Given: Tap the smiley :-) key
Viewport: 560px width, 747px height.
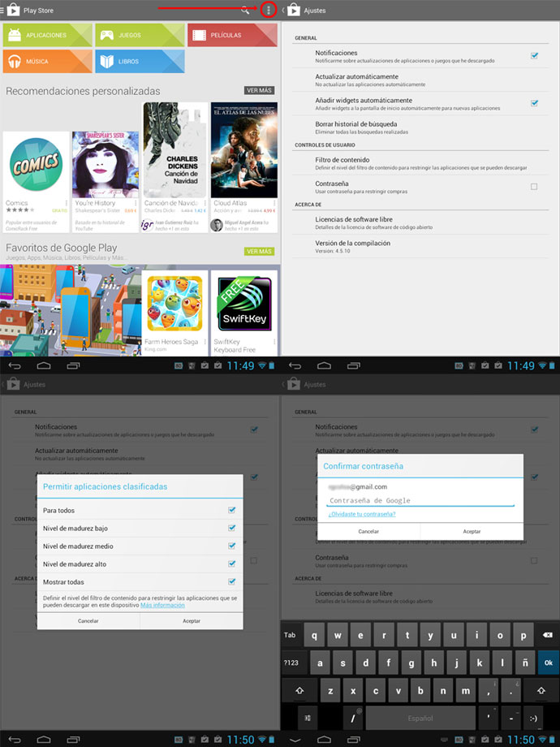Looking at the screenshot, I should 533,718.
